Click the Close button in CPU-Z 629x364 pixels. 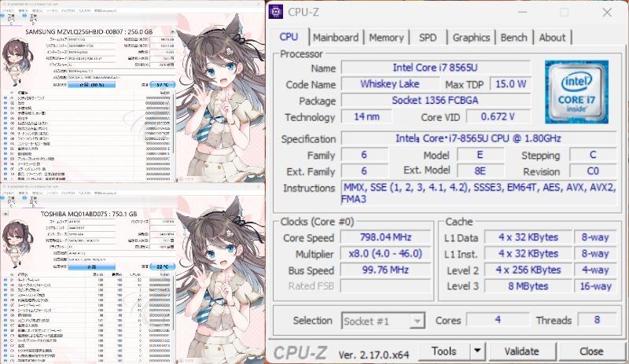click(591, 351)
